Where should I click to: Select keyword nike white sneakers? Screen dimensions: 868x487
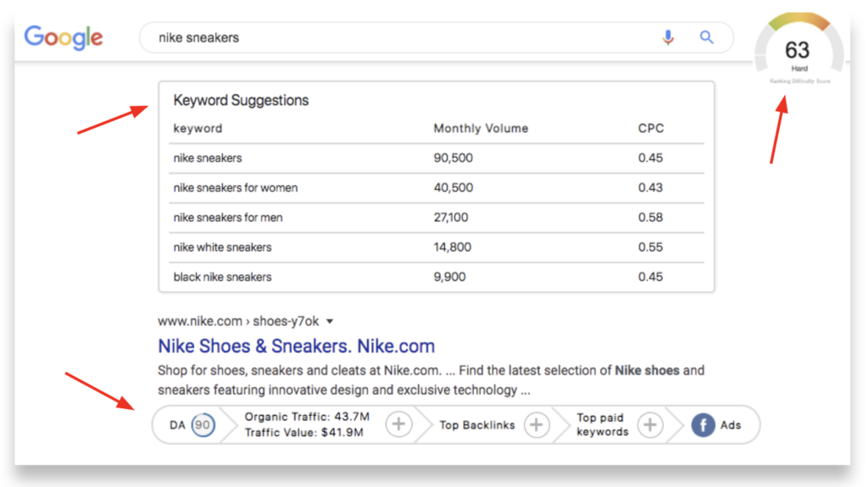click(222, 247)
